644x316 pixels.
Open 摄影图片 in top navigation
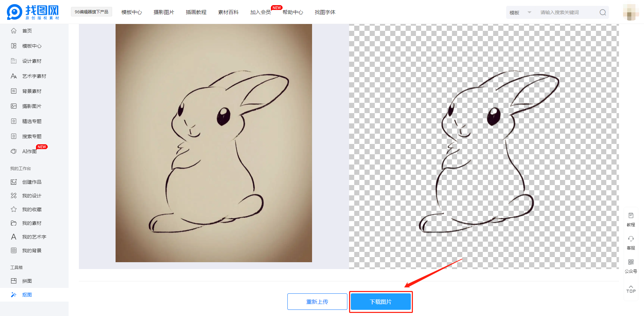click(164, 12)
